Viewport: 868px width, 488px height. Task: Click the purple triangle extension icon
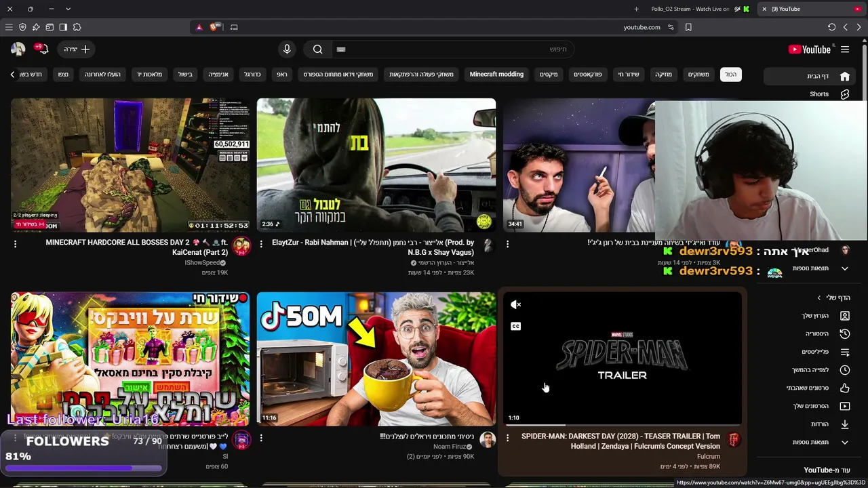(x=199, y=27)
